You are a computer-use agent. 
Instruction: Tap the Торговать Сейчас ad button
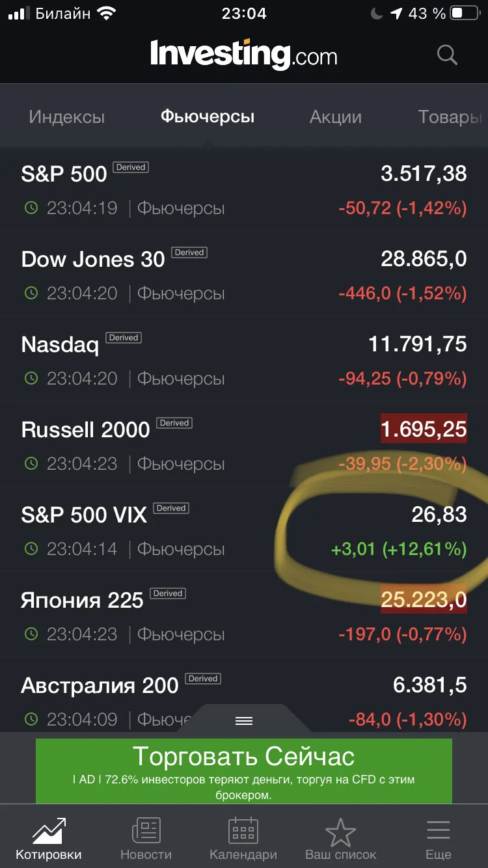(244, 770)
